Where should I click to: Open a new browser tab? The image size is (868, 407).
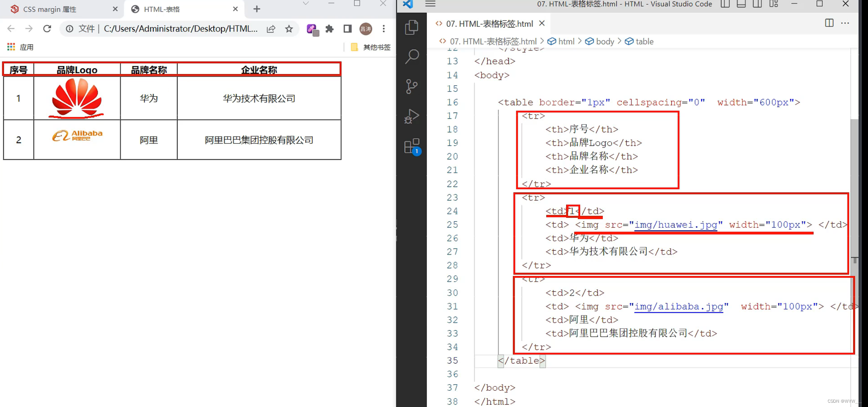(x=257, y=9)
